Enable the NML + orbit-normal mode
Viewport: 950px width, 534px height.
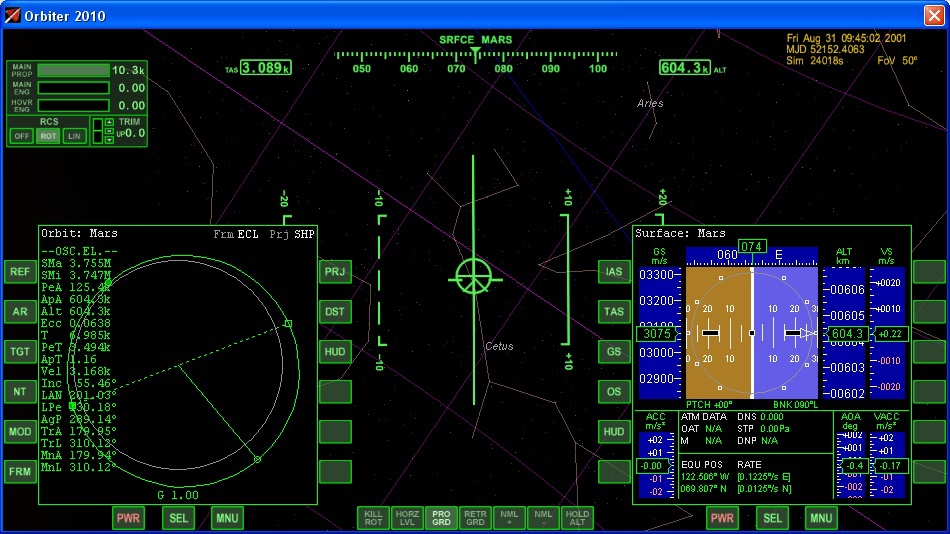509,517
